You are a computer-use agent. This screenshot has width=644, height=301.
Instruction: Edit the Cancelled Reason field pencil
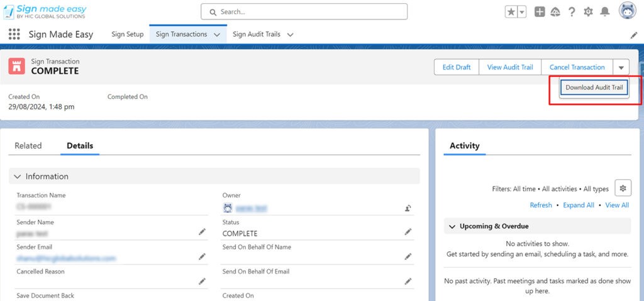[202, 281]
